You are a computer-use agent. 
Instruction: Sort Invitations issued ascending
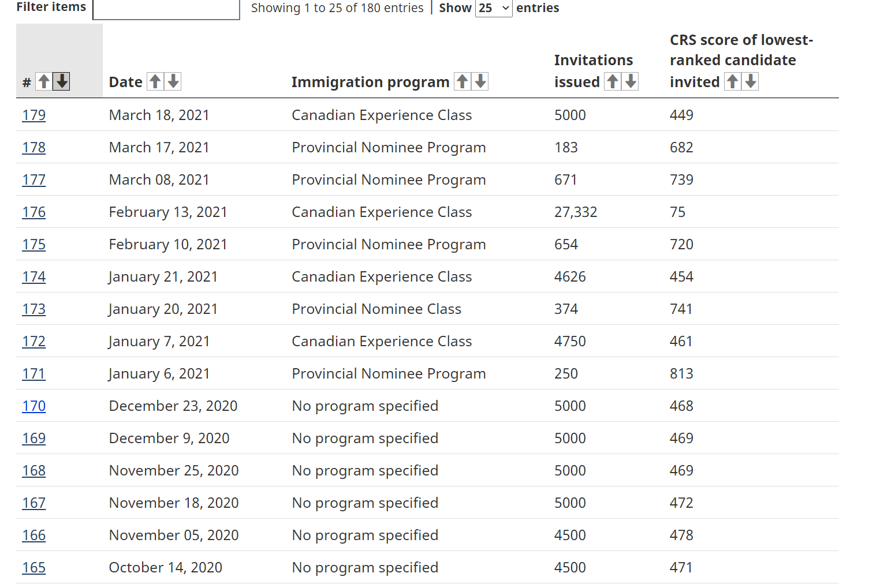[613, 82]
